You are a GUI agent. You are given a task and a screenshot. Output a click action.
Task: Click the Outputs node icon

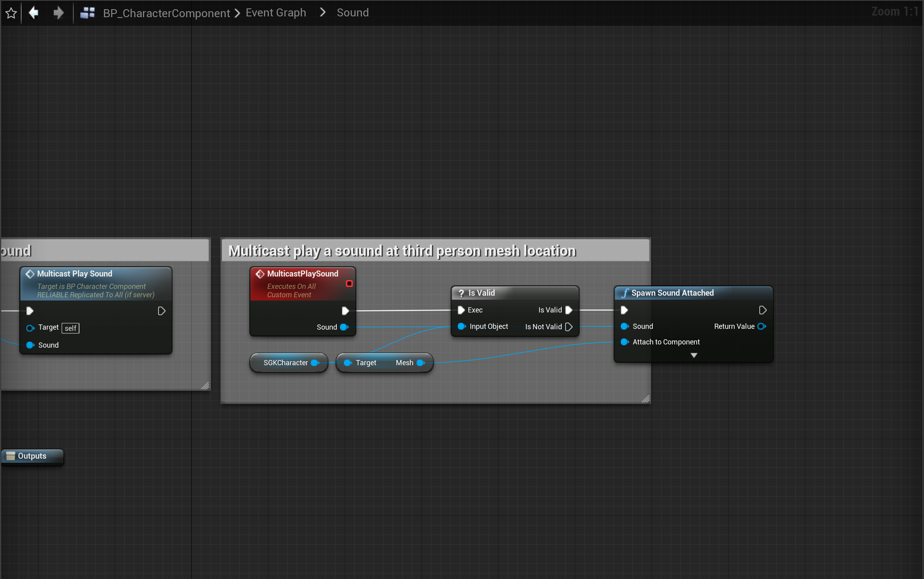point(11,456)
